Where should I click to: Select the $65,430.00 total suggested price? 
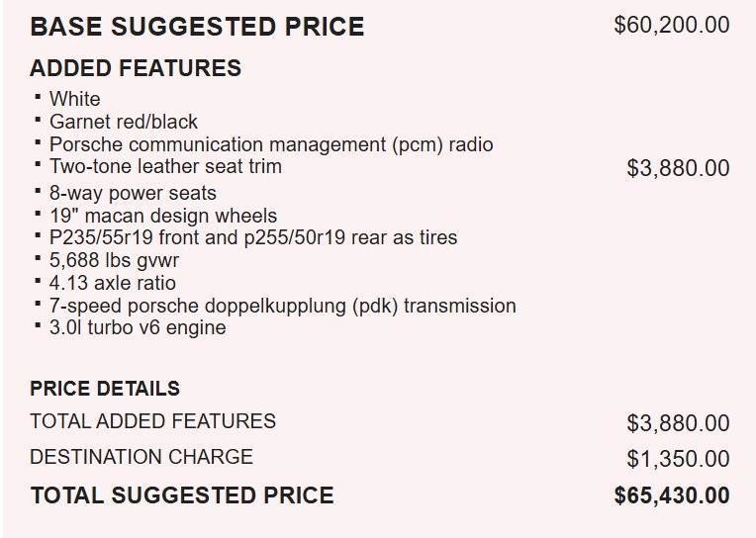pos(671,495)
